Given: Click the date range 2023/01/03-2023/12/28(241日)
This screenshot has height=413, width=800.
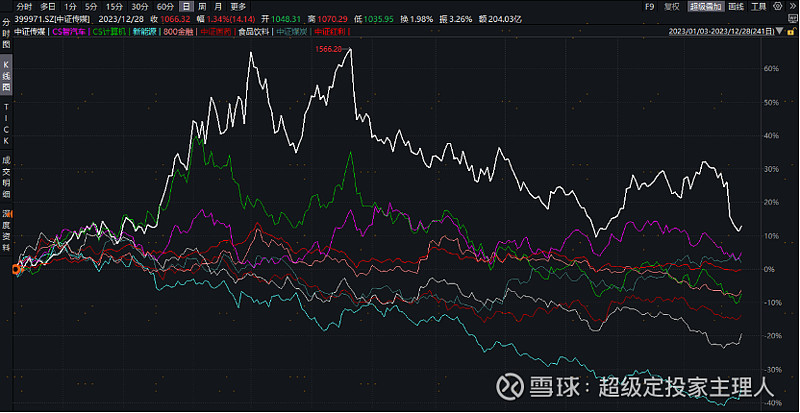Looking at the screenshot, I should click(721, 31).
